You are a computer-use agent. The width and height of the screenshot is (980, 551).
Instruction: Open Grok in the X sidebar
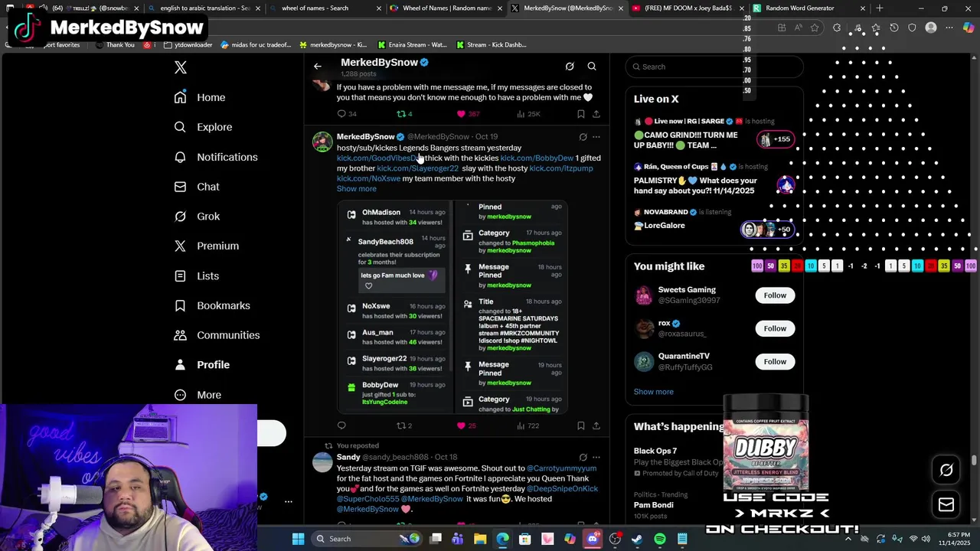pos(197,217)
